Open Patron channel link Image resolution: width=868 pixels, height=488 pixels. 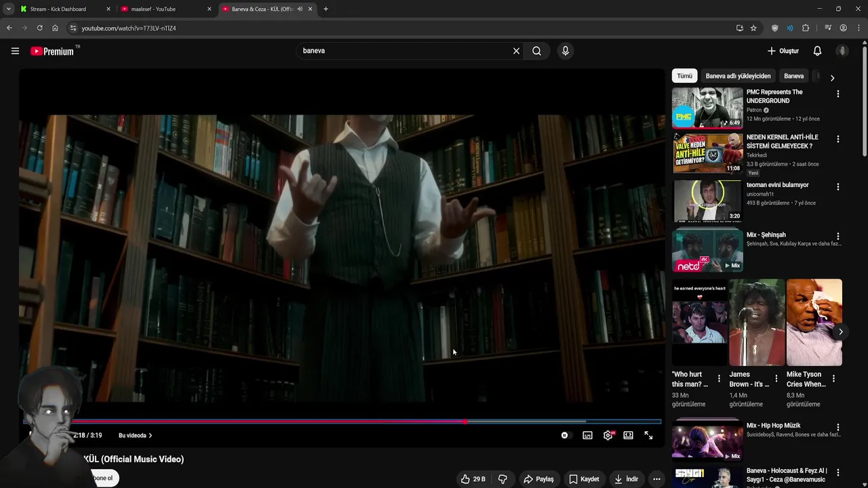coord(754,110)
